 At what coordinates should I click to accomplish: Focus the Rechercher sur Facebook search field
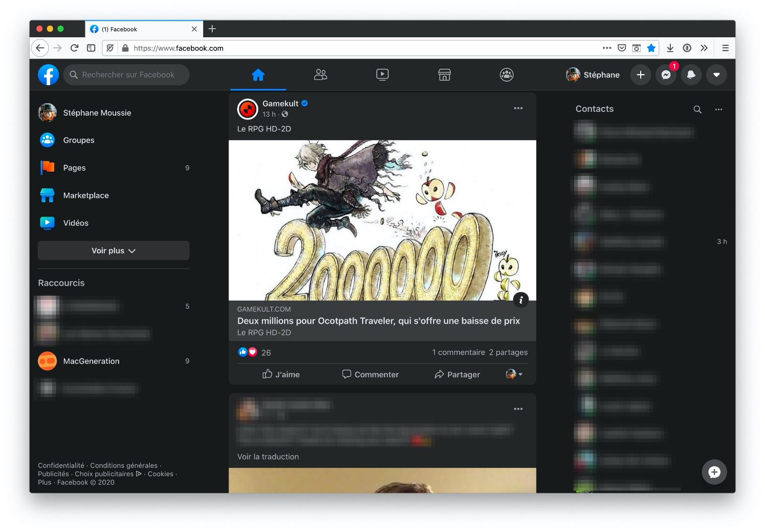(126, 75)
